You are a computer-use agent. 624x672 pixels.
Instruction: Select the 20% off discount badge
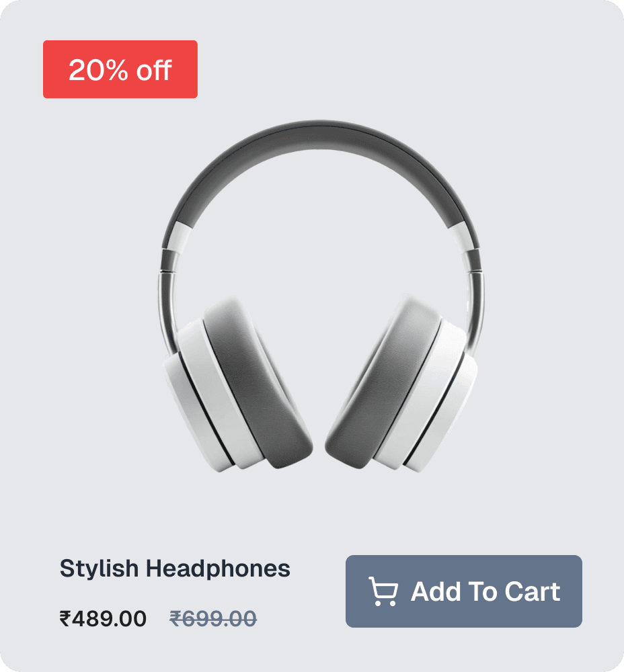[120, 69]
